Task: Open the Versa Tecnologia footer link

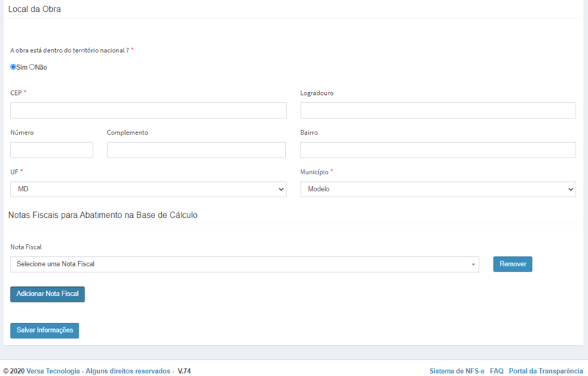Action: click(53, 371)
